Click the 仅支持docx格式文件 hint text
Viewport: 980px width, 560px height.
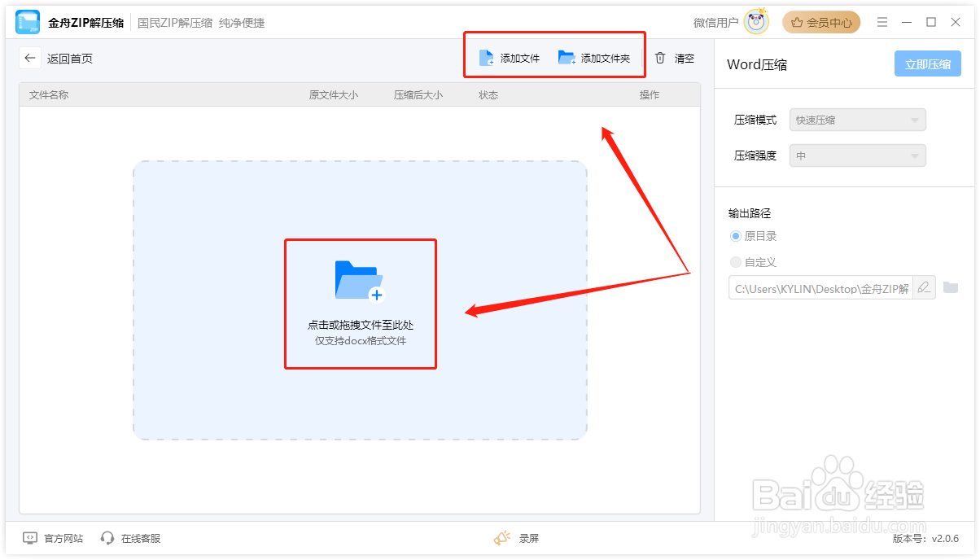point(361,340)
